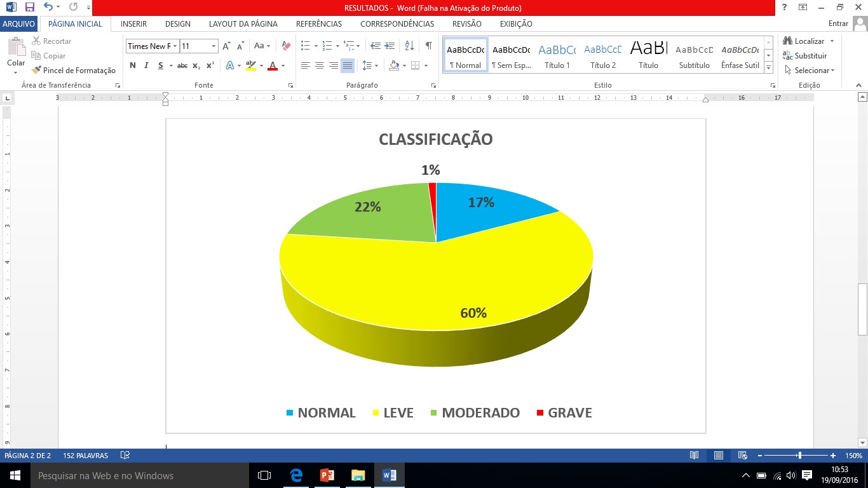Select the Pincel de Formatação tool
Image resolution: width=868 pixels, height=488 pixels.
(74, 71)
